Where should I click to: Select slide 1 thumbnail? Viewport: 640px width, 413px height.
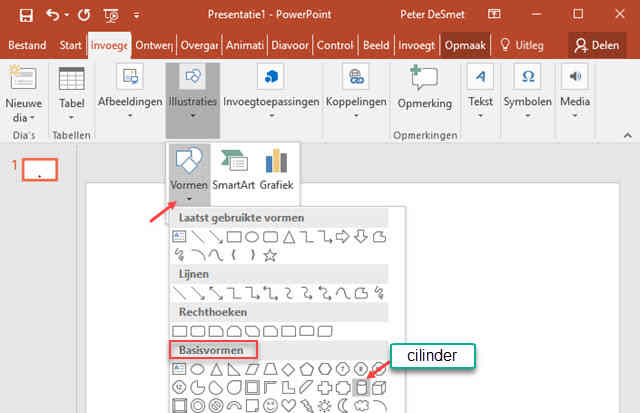point(40,169)
